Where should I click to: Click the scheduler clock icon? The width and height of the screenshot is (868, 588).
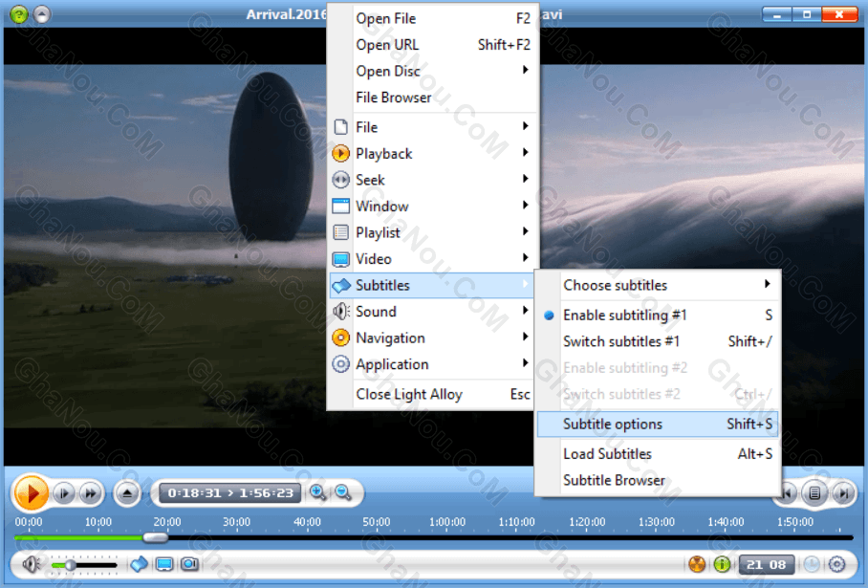pyautogui.click(x=812, y=564)
